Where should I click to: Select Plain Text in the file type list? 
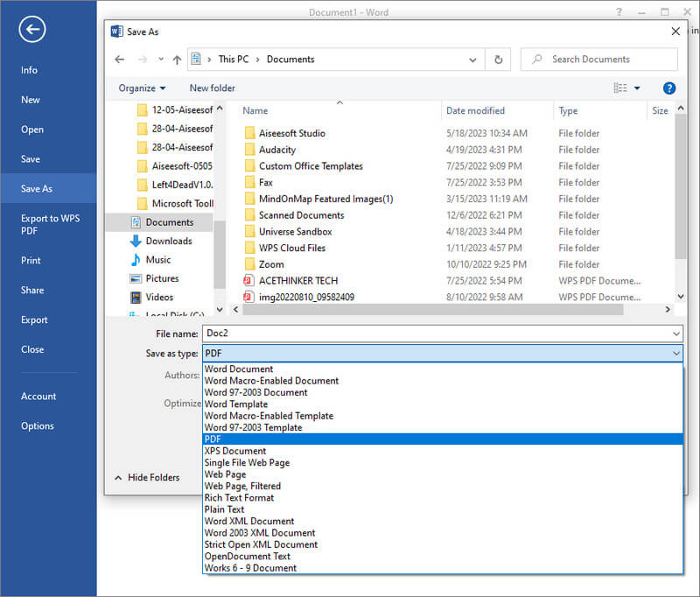point(224,509)
